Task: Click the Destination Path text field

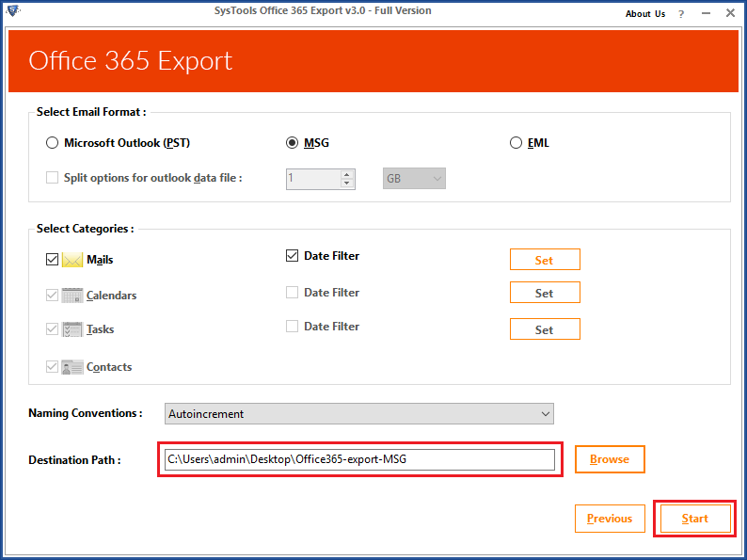Action: [359, 459]
